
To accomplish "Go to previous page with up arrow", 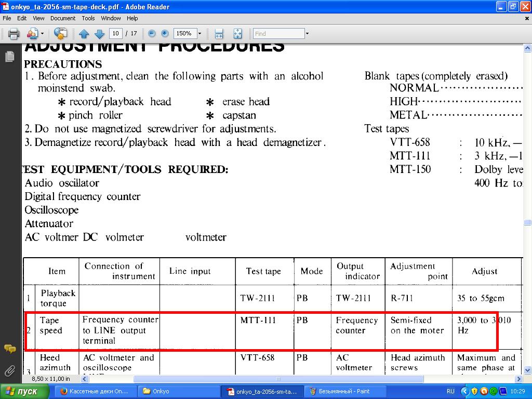I will (84, 34).
